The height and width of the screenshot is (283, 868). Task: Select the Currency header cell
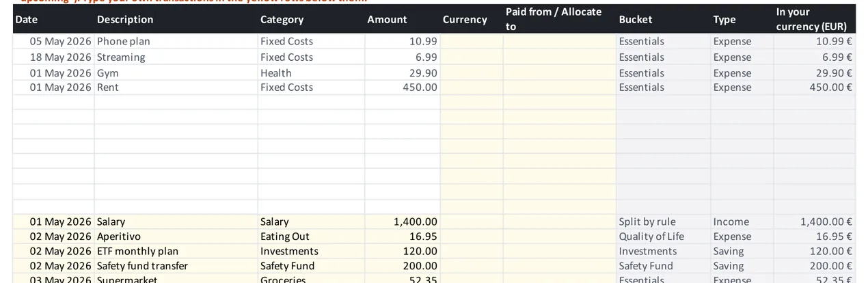click(x=472, y=19)
